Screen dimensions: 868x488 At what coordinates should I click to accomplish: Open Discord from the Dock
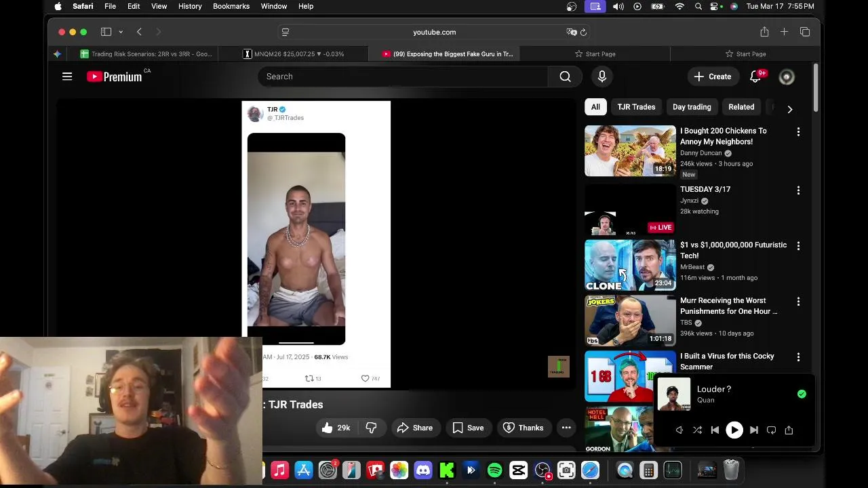[423, 470]
